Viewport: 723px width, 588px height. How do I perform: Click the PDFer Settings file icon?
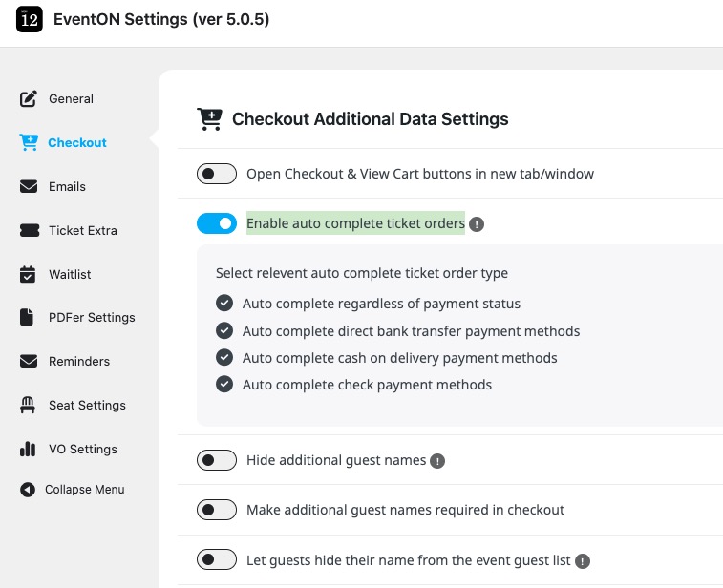29,317
